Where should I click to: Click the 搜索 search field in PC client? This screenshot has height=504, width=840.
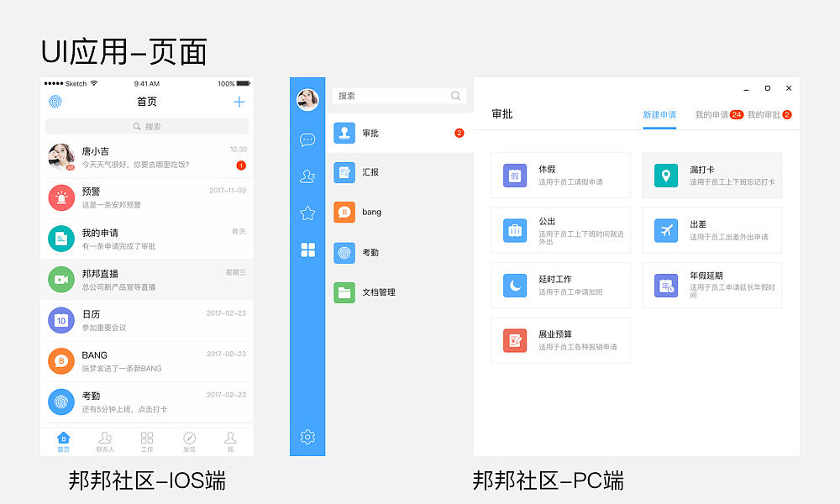(x=399, y=96)
